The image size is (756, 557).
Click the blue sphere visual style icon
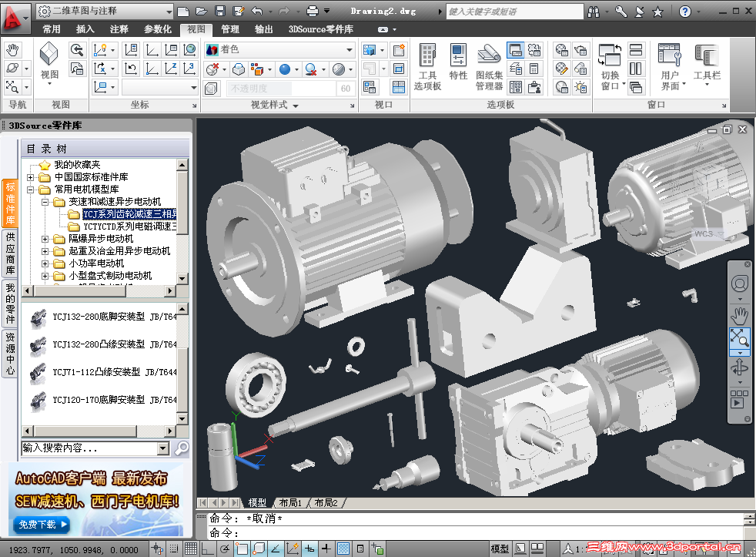coord(285,69)
